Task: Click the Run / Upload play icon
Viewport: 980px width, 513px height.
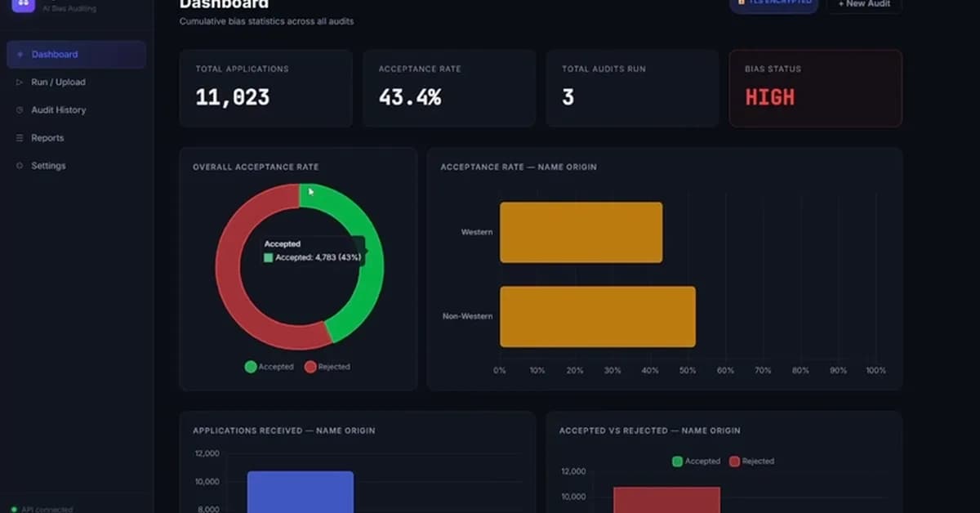Action: 20,82
